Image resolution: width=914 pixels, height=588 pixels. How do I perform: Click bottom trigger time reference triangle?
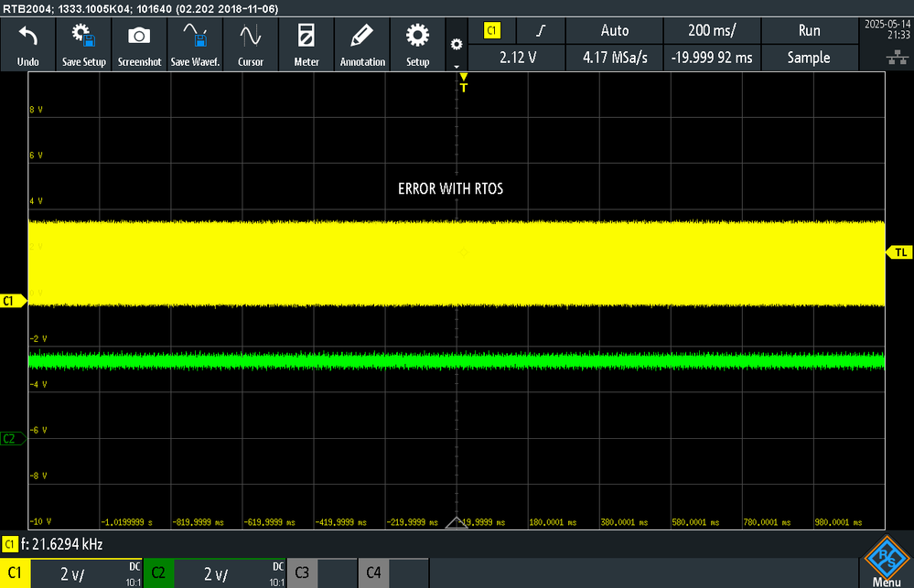(457, 523)
